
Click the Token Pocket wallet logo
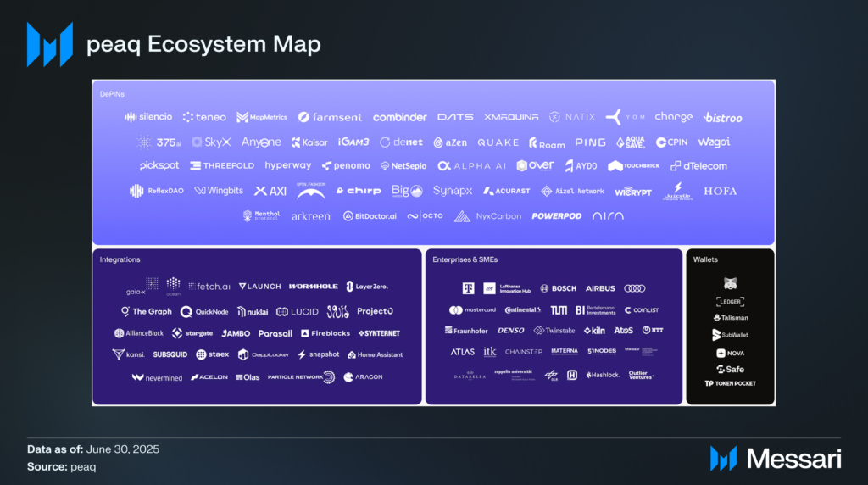tap(730, 383)
